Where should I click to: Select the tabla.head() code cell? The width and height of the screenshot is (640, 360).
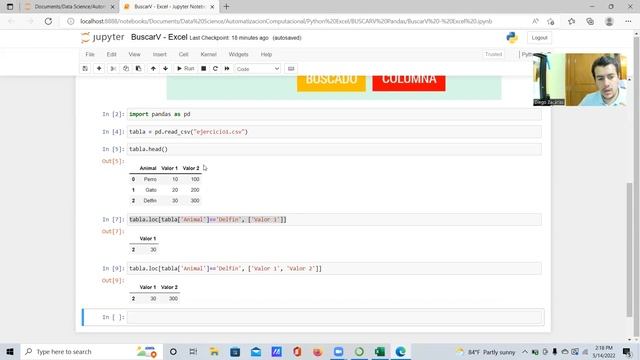(334, 149)
